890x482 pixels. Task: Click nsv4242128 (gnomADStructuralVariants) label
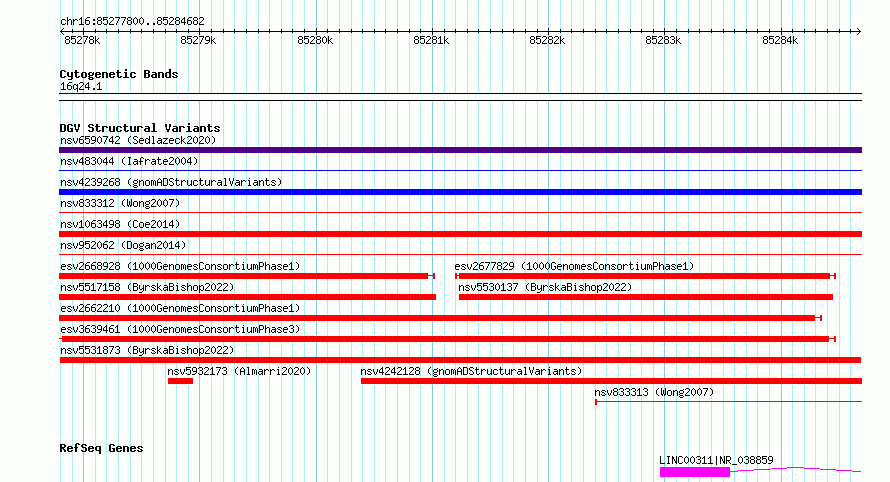pos(471,371)
